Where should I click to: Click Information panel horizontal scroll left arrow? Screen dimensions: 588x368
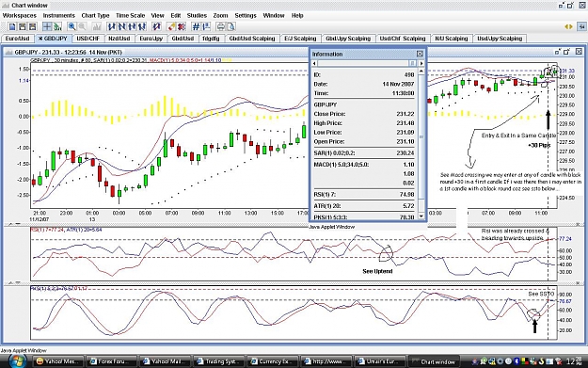tap(314, 63)
